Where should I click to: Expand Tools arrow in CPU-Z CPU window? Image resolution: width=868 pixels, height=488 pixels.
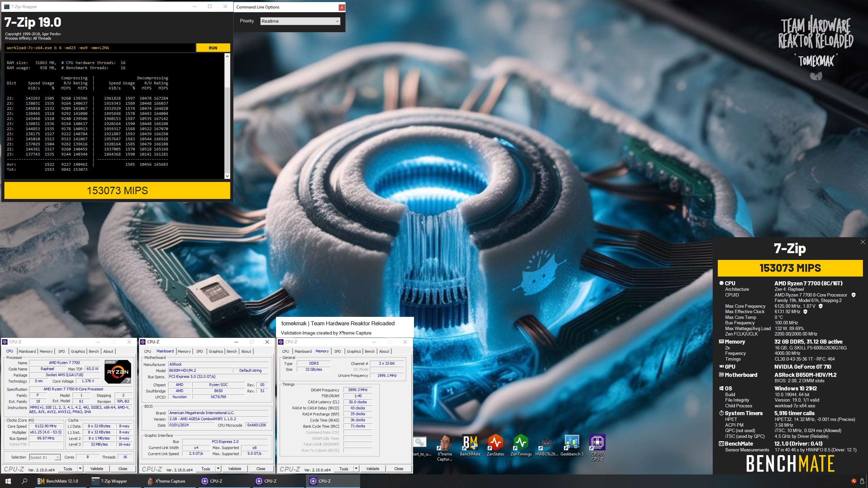(80, 469)
